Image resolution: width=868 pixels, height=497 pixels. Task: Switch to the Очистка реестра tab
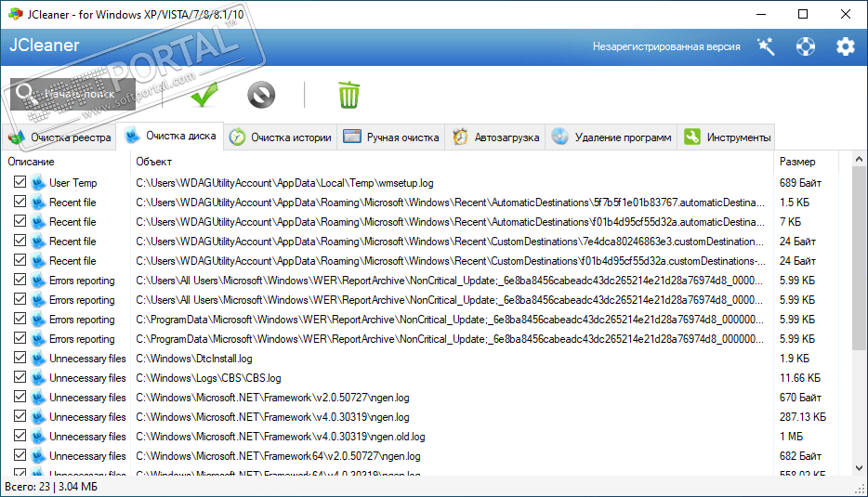click(60, 137)
